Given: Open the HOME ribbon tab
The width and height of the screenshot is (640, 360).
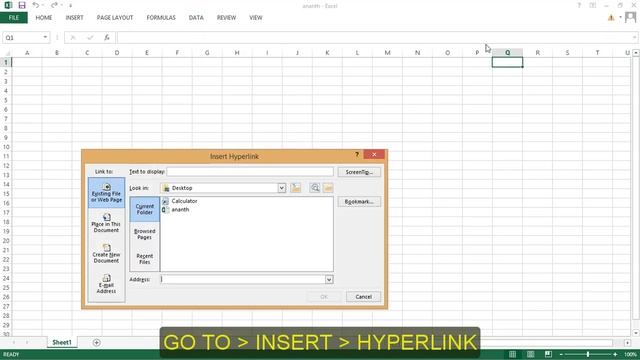Looking at the screenshot, I should point(44,18).
